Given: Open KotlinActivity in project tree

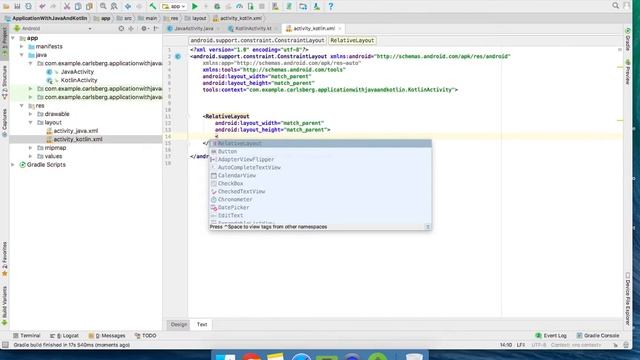Looking at the screenshot, I should (x=79, y=80).
